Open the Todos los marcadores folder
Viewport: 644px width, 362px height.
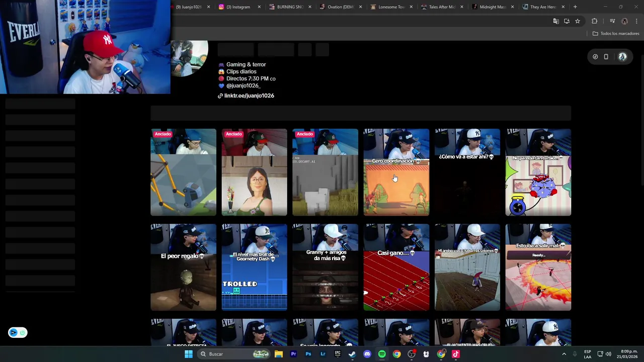(616, 34)
